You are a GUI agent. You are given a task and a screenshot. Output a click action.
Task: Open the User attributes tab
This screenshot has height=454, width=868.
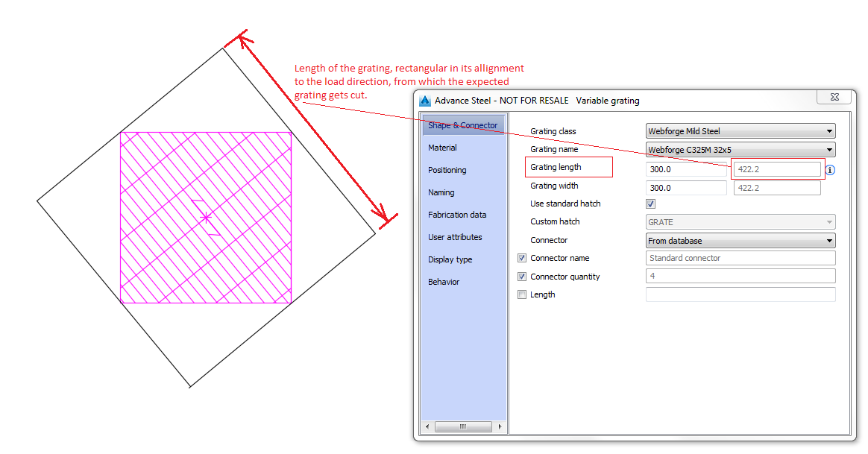coord(455,237)
